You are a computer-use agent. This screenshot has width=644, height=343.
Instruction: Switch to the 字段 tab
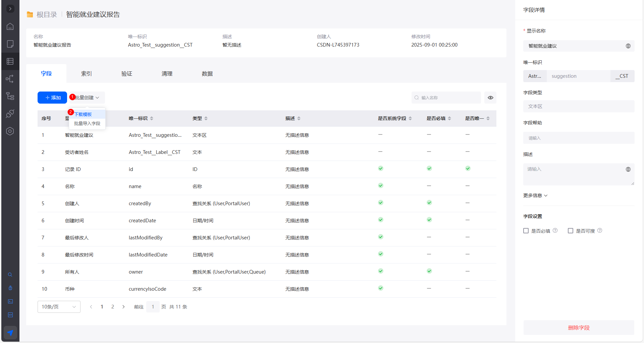46,73
